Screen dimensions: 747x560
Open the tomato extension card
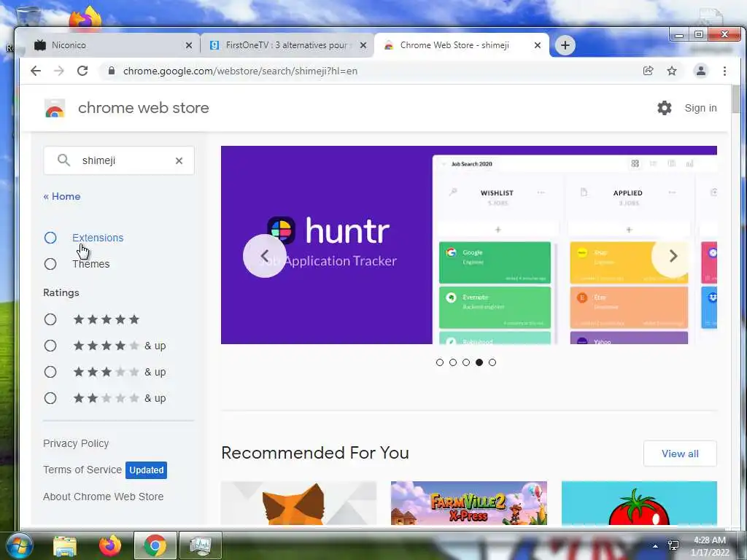point(639,503)
